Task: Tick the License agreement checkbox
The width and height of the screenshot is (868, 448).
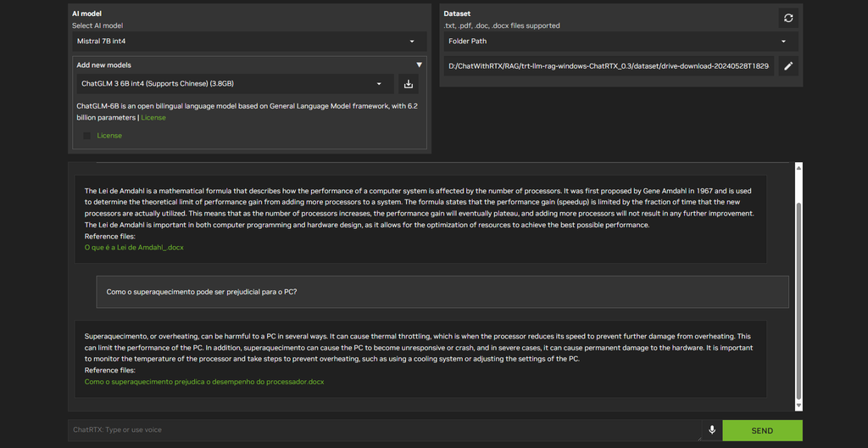Action: pos(87,136)
